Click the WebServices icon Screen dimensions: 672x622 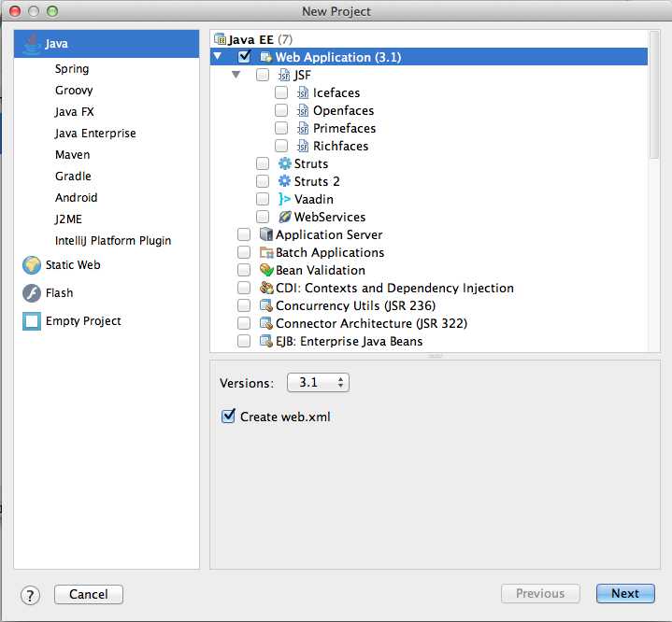[x=284, y=218]
